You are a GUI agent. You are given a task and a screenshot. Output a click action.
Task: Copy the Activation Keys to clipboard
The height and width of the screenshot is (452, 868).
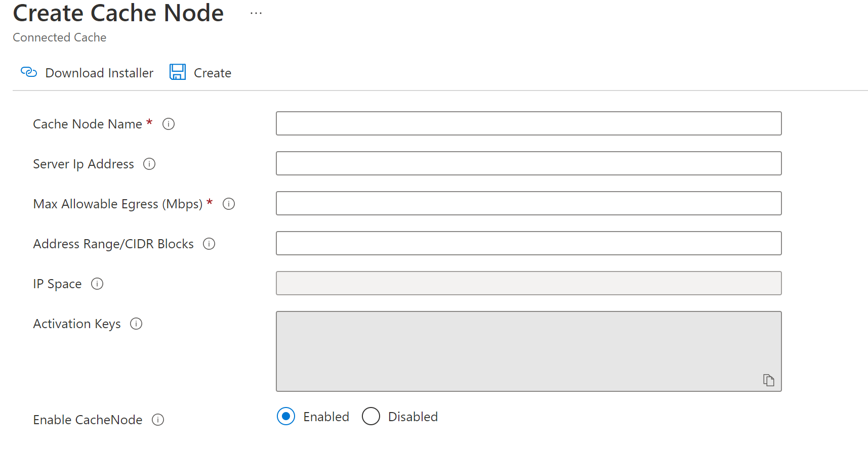pos(768,380)
